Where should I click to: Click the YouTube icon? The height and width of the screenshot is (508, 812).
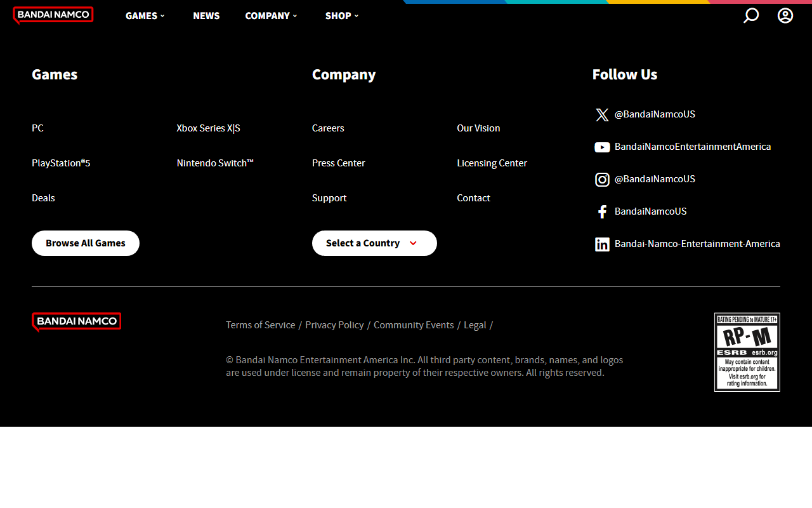602,147
